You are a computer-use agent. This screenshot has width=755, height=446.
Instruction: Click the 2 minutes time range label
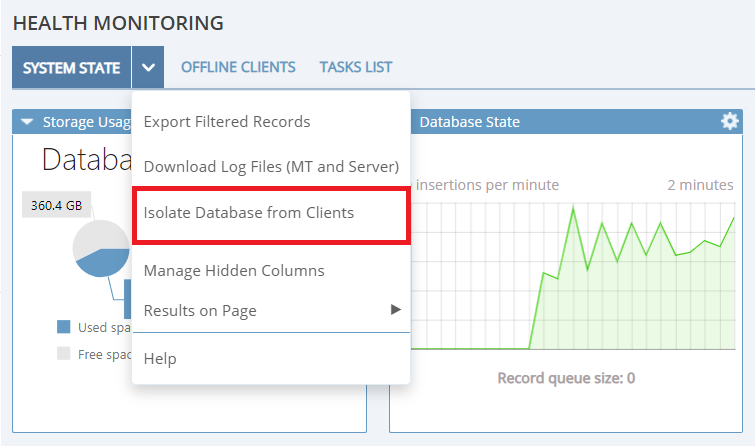(x=700, y=185)
